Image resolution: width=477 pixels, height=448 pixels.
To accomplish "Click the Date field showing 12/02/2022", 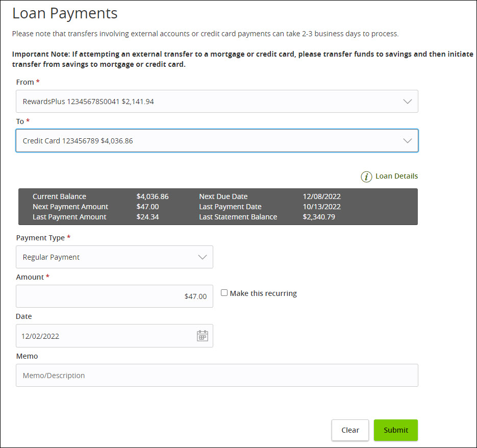I will (102, 335).
